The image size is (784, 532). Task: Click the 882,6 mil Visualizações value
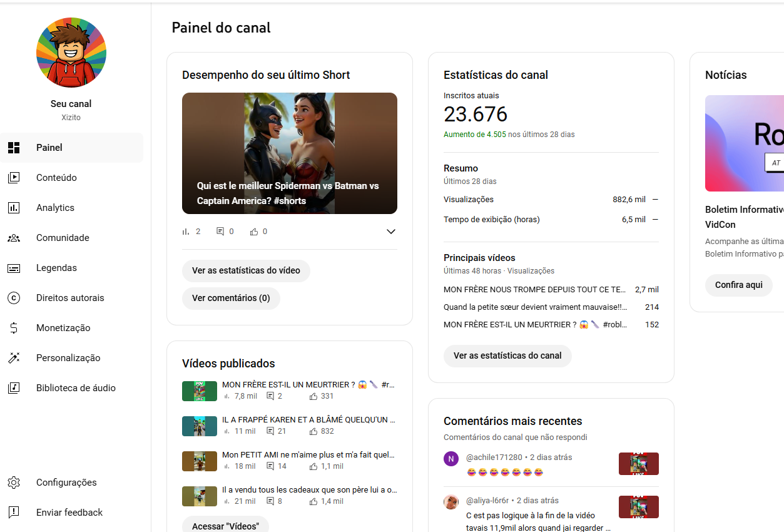[x=629, y=200]
